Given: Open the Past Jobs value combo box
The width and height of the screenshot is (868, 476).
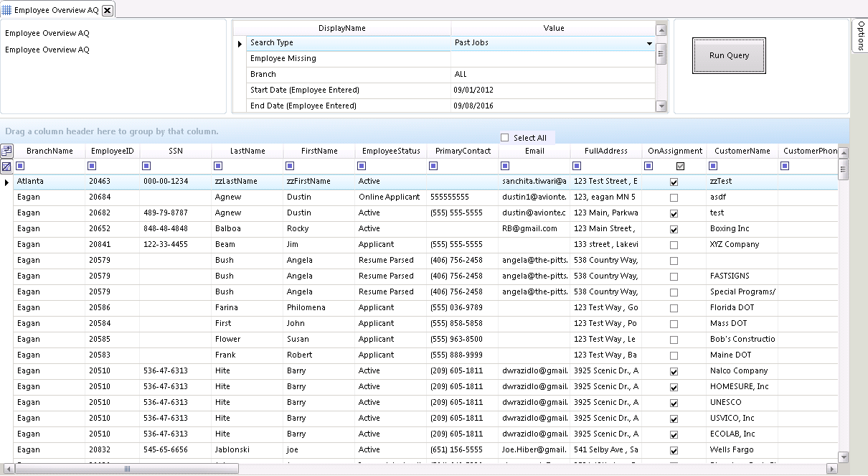Looking at the screenshot, I should pos(552,43).
